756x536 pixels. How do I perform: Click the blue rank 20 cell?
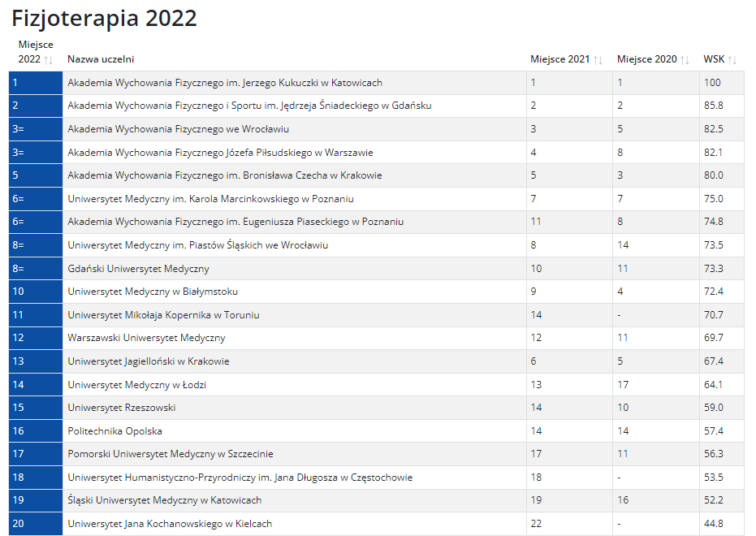(x=35, y=524)
